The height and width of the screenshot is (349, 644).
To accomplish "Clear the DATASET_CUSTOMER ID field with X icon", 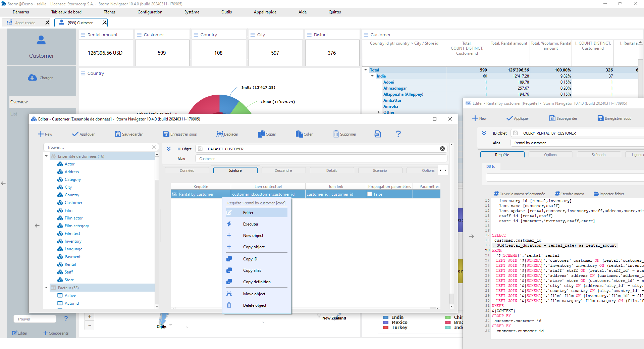I will tap(442, 149).
